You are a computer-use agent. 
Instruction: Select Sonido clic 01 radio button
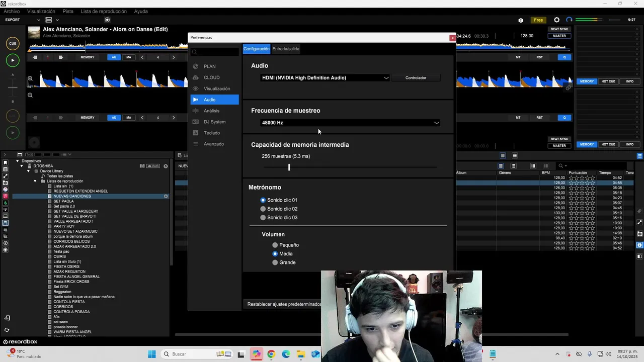263,200
